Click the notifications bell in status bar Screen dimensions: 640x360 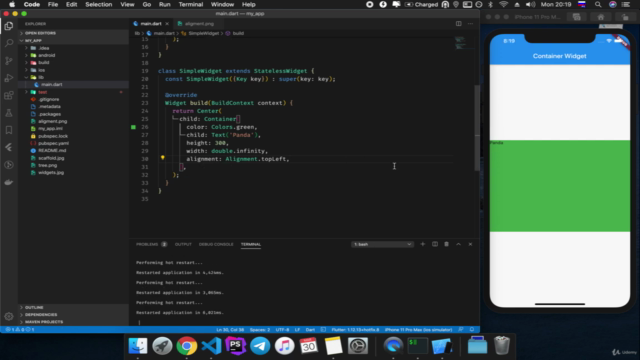[x=472, y=329]
